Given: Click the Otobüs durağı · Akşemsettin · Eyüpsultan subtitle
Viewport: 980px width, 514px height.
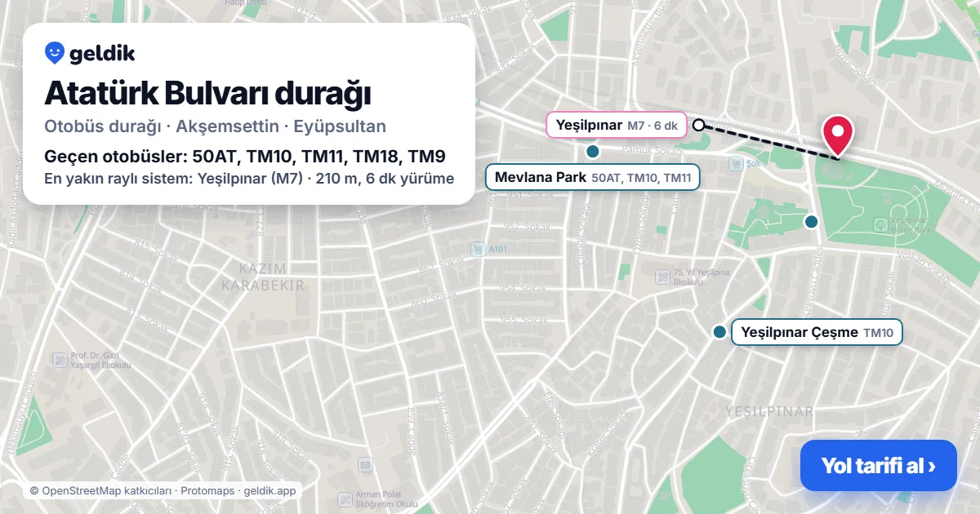Looking at the screenshot, I should tap(216, 126).
